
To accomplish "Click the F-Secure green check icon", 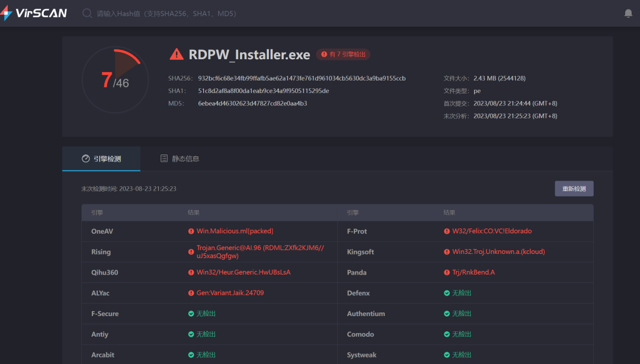I will coord(191,314).
